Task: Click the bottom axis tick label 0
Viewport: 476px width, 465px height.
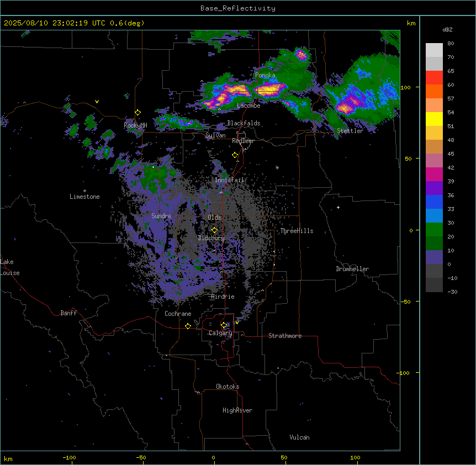Action: [213, 457]
